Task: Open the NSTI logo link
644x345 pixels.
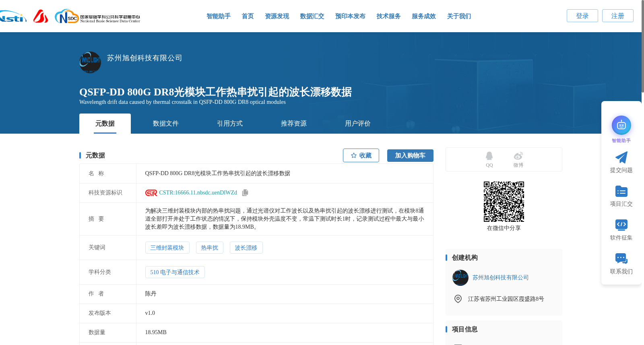Action: [x=13, y=17]
